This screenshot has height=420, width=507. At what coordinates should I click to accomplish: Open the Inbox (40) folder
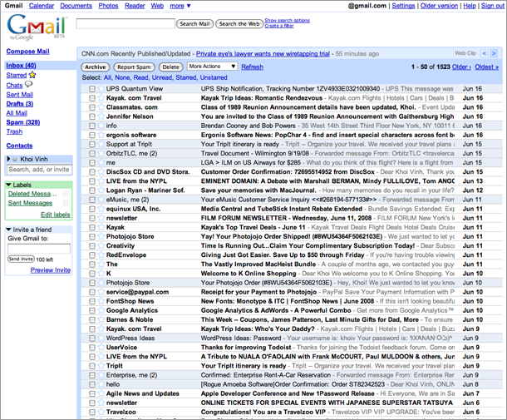point(21,66)
